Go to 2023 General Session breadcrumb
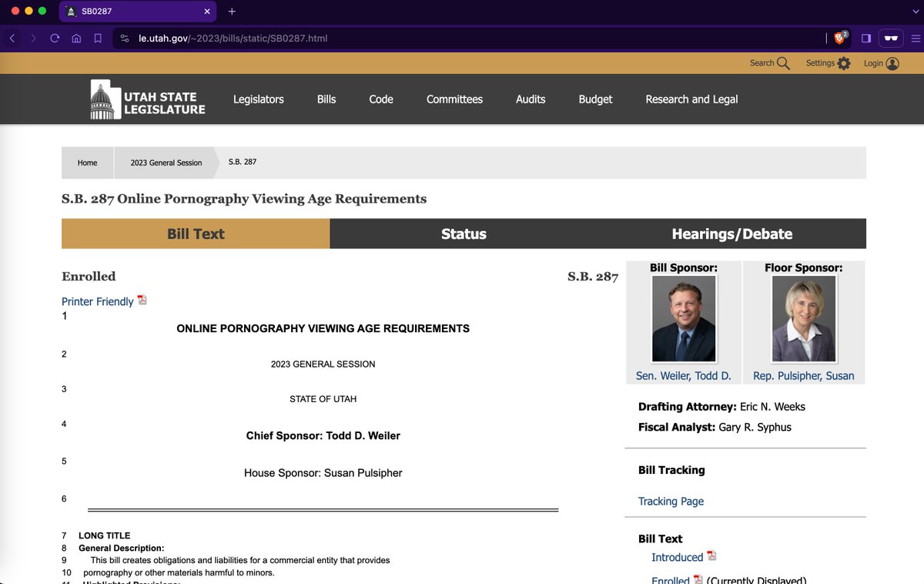 click(166, 163)
